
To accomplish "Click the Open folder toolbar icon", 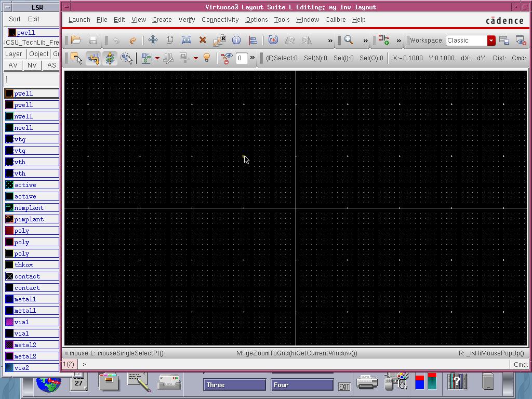I will click(76, 40).
